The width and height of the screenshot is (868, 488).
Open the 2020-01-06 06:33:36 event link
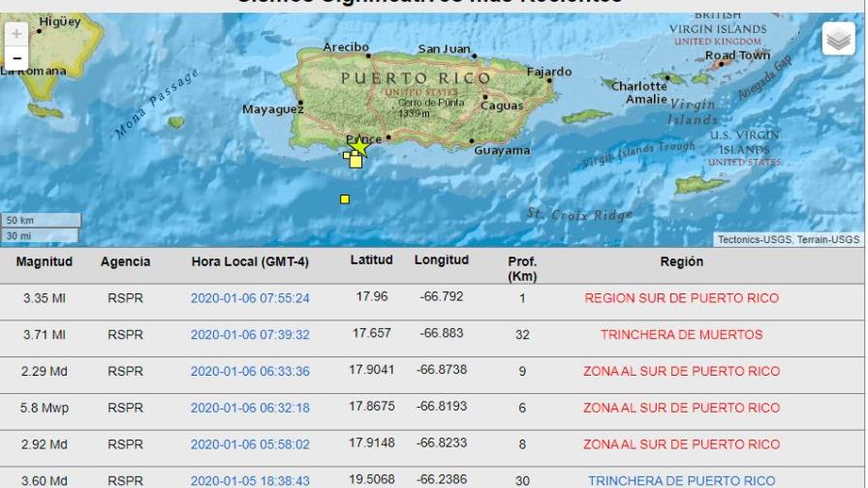pos(250,371)
